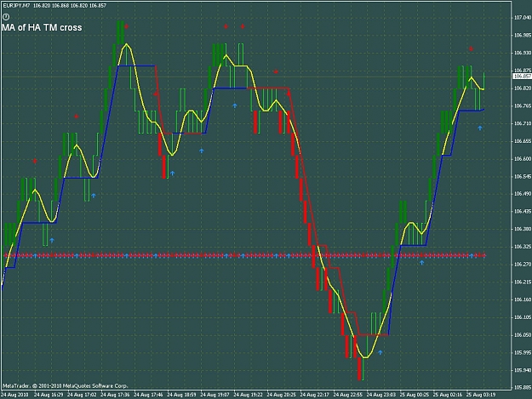Click the '24 Aug 22:17' time label

point(314,395)
